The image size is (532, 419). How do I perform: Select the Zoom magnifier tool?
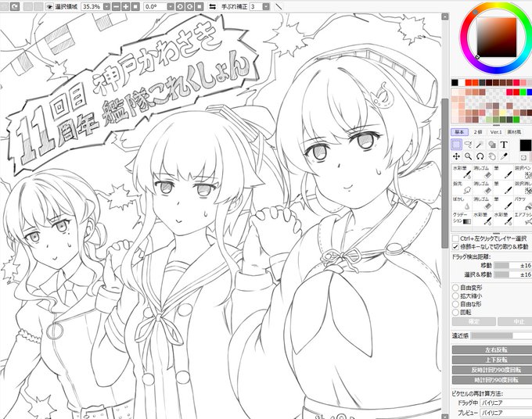click(468, 156)
